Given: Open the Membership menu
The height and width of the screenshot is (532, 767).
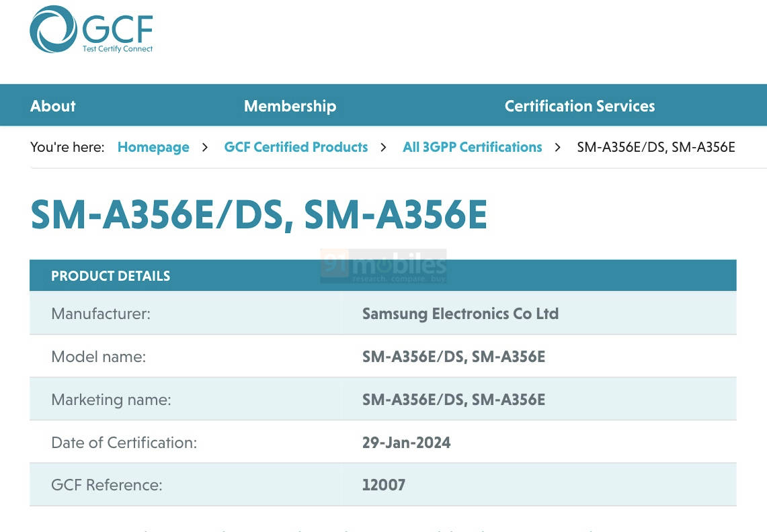Looking at the screenshot, I should [290, 105].
